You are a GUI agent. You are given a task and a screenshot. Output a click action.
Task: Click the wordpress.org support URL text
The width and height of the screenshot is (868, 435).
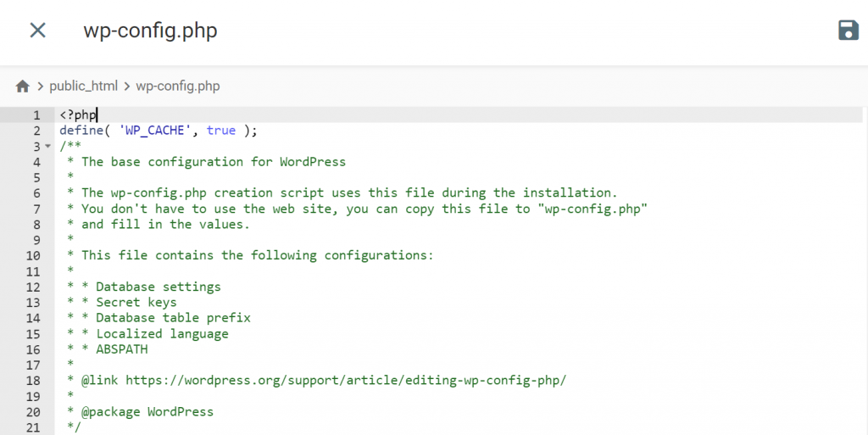click(x=345, y=380)
